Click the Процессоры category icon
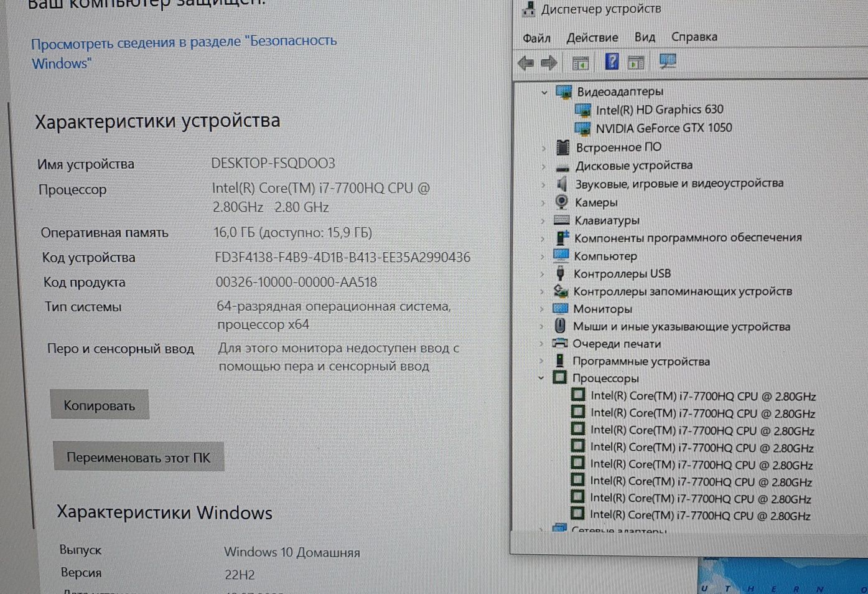The height and width of the screenshot is (594, 868). pyautogui.click(x=559, y=377)
